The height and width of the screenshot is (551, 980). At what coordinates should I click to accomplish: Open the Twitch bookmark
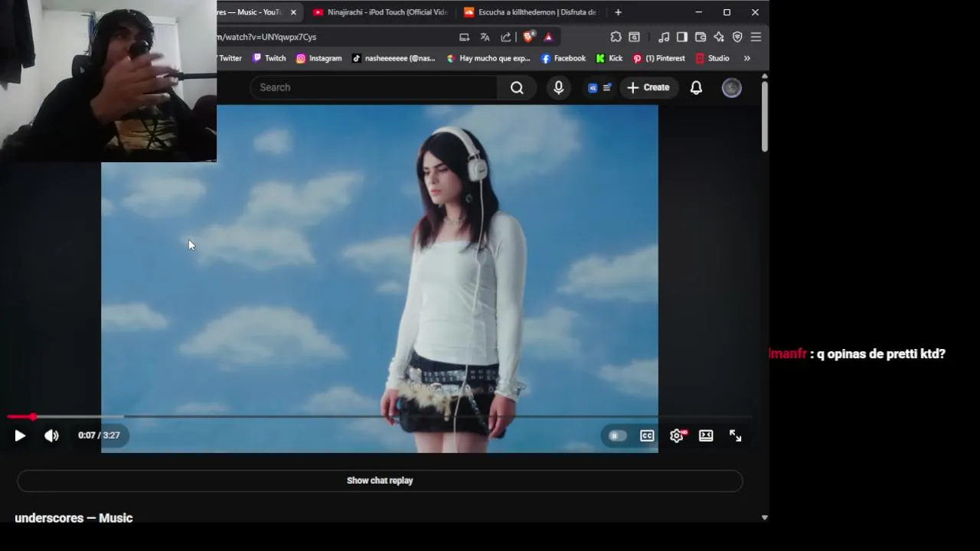click(269, 58)
